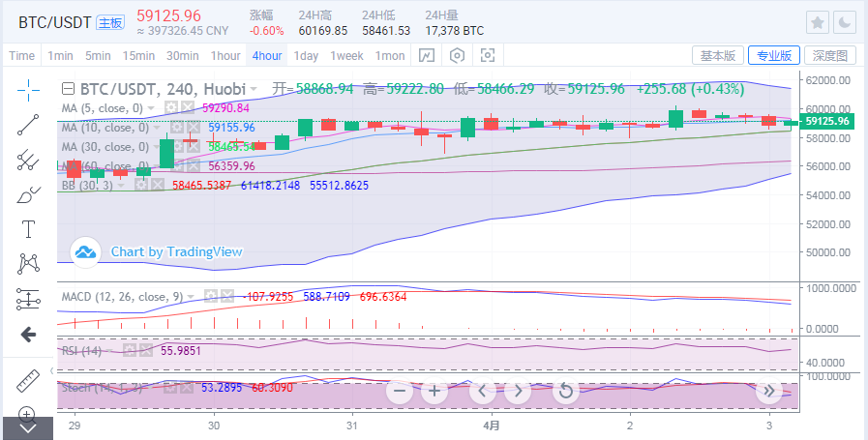Viewport: 868px width, 440px height.
Task: Click the 59125.96 current price label on axis
Action: [827, 121]
